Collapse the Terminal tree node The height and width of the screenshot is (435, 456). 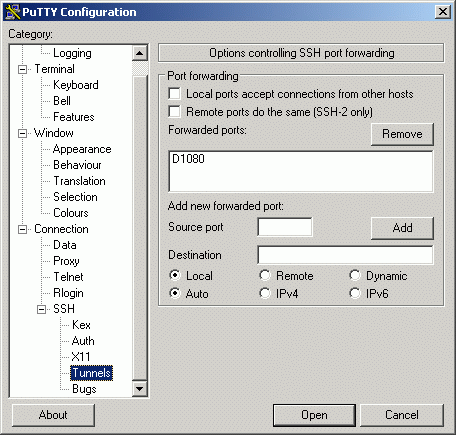(23, 69)
